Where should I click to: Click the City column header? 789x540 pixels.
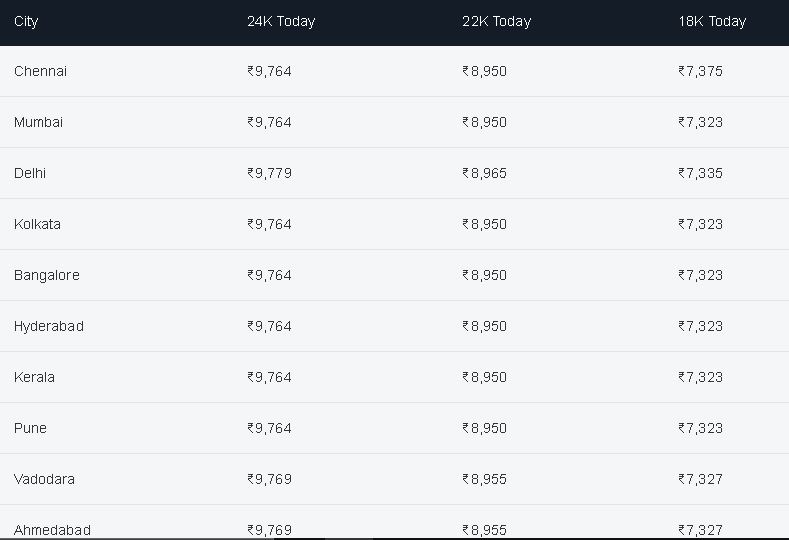(26, 22)
